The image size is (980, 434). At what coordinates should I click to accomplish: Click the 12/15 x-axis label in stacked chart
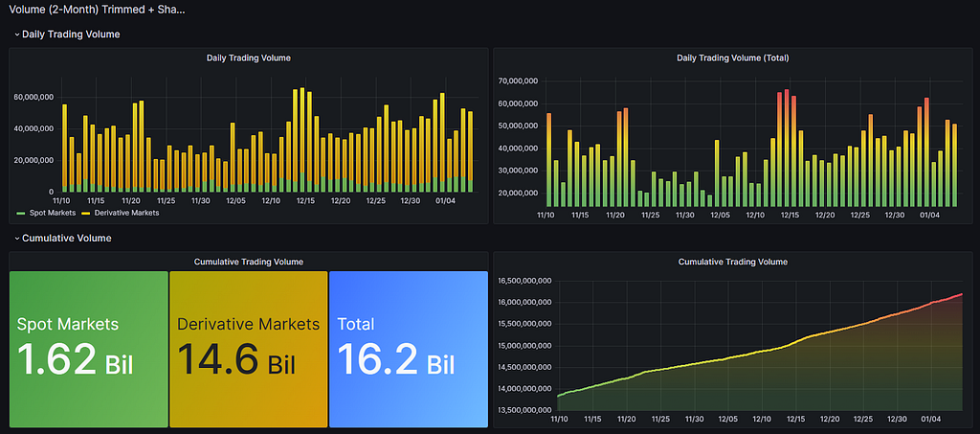(305, 201)
